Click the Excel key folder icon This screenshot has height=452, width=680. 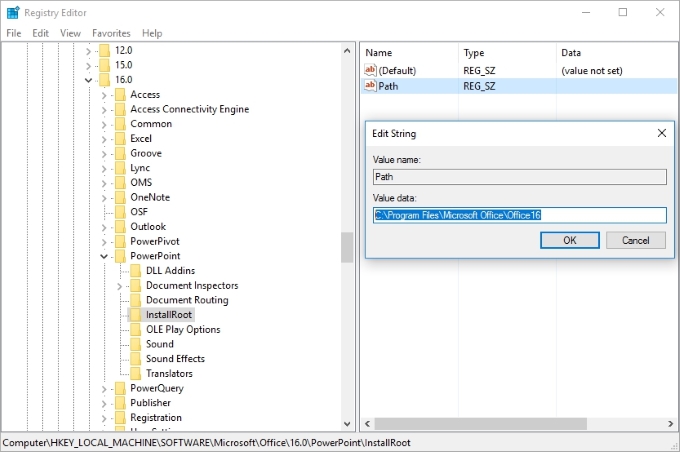pyautogui.click(x=120, y=139)
